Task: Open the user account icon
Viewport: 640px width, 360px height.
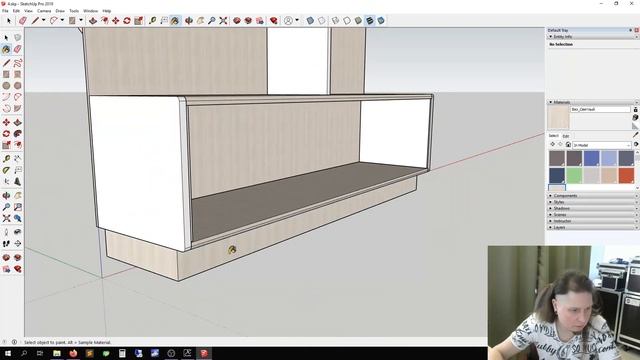Action: [x=288, y=20]
